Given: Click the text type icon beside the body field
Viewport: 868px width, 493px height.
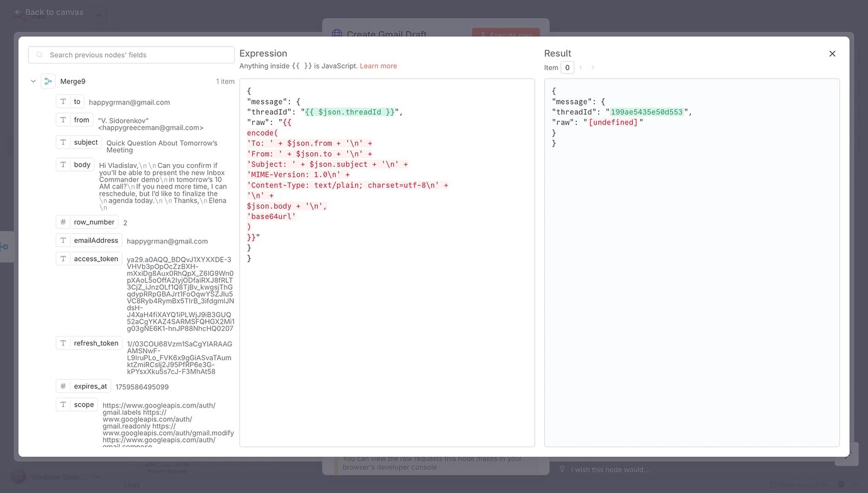Looking at the screenshot, I should [x=63, y=164].
